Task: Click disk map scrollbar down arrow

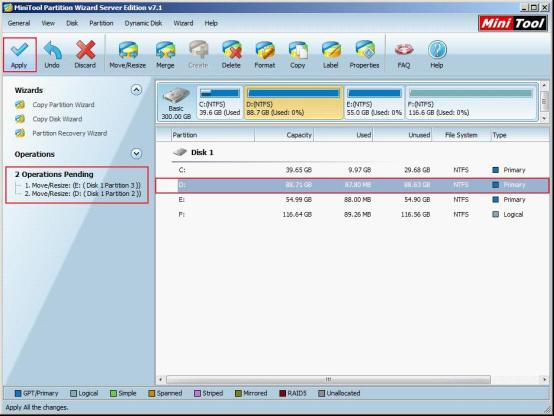Action: [544, 119]
